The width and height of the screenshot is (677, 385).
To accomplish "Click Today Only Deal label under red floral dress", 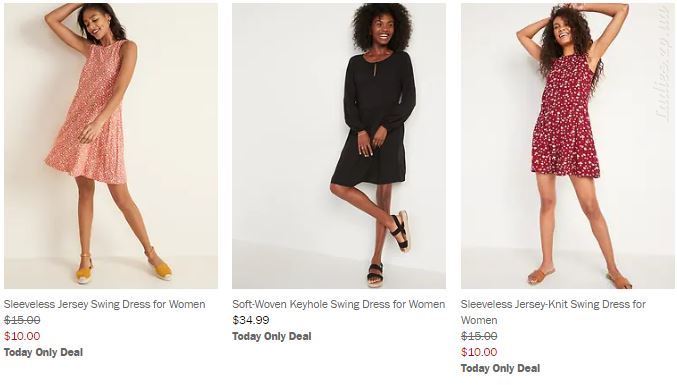I will 500,369.
